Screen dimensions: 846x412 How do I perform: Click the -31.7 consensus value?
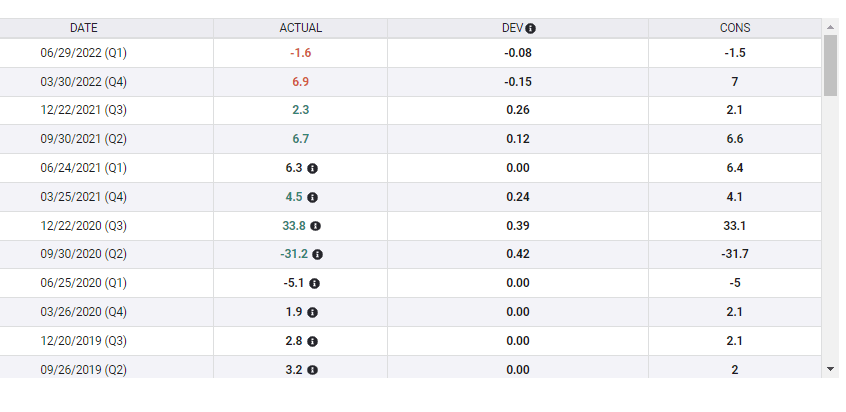(x=735, y=255)
